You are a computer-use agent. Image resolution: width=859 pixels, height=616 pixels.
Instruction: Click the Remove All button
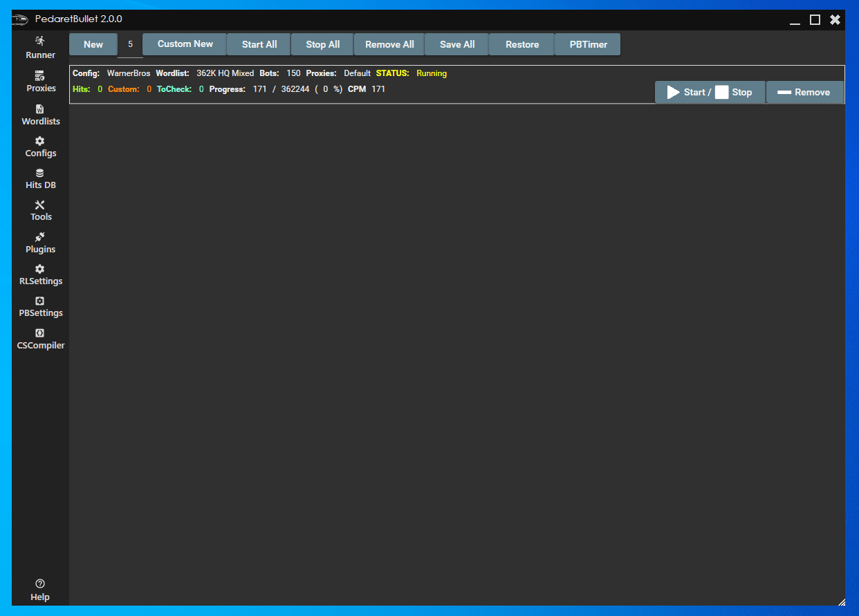tap(389, 44)
